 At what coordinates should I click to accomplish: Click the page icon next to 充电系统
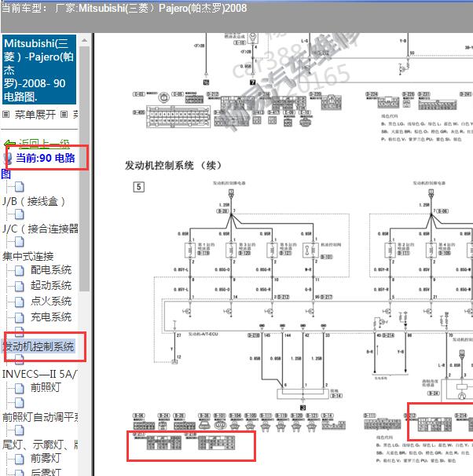[x=19, y=317]
